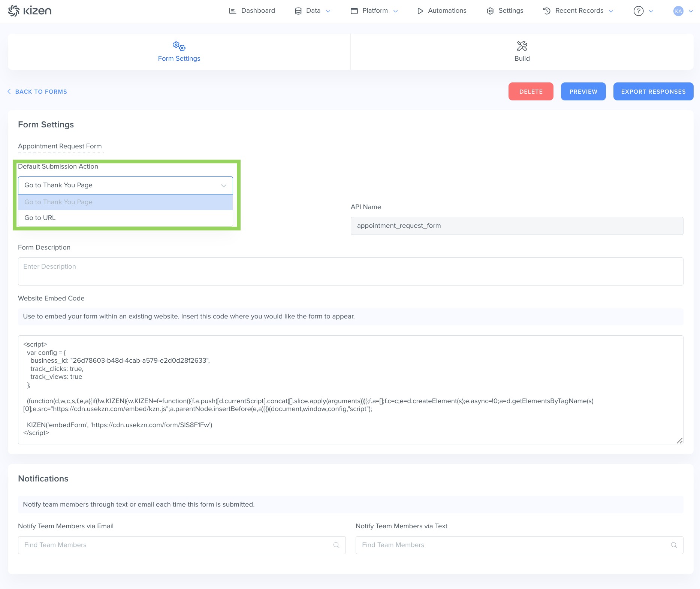Viewport: 700px width, 589px height.
Task: Click the Form Description text area
Action: (350, 271)
